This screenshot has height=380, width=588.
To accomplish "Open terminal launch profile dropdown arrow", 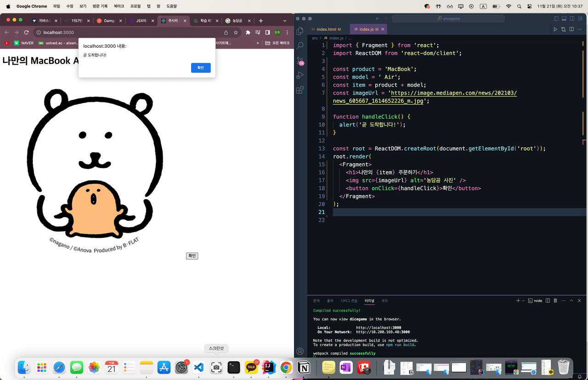I will [x=523, y=301].
